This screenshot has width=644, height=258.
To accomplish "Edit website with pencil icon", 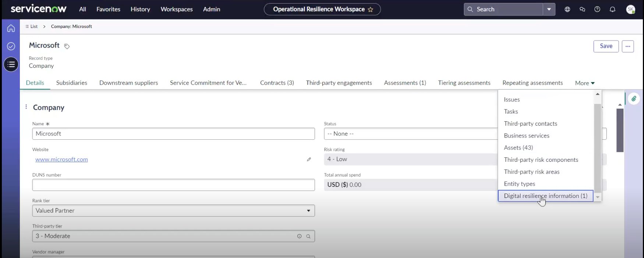I will [309, 159].
